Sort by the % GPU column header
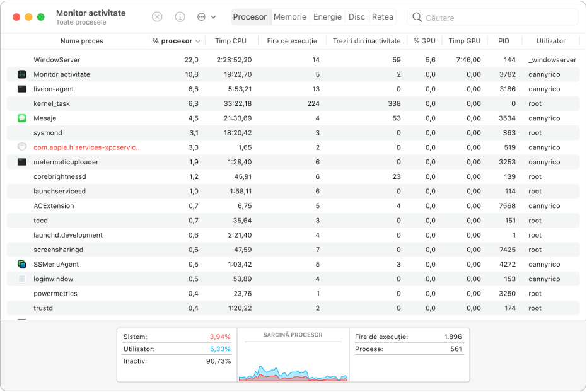587x392 pixels. [424, 41]
